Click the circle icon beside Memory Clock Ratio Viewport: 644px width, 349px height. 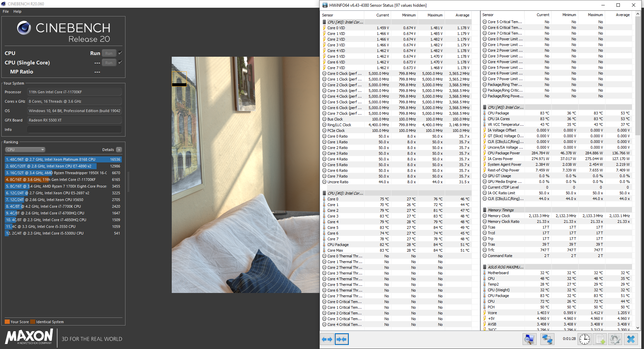point(485,221)
